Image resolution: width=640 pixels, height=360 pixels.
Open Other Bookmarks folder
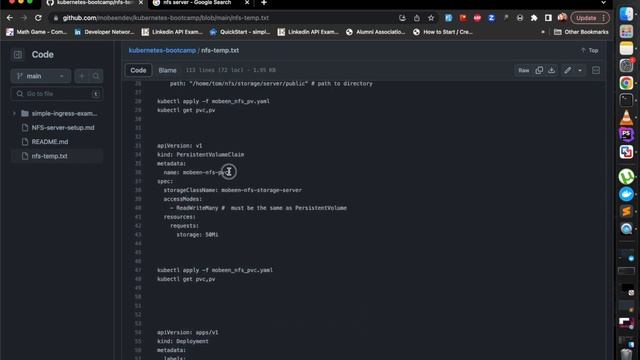(581, 32)
